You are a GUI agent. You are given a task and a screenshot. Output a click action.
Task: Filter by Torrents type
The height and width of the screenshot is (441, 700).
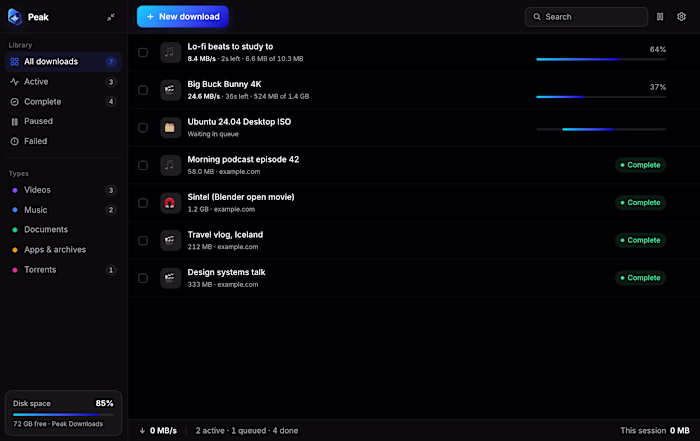[63, 270]
